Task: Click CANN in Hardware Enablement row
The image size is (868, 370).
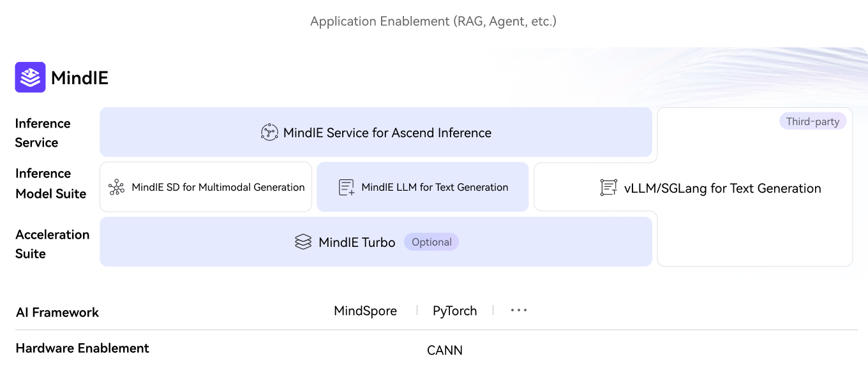Action: coord(445,350)
